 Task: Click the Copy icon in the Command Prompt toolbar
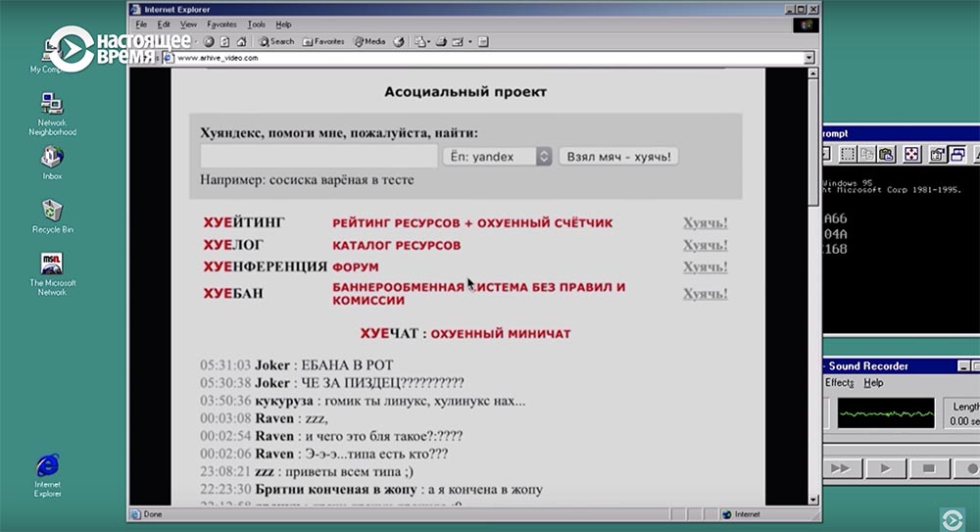click(x=867, y=155)
